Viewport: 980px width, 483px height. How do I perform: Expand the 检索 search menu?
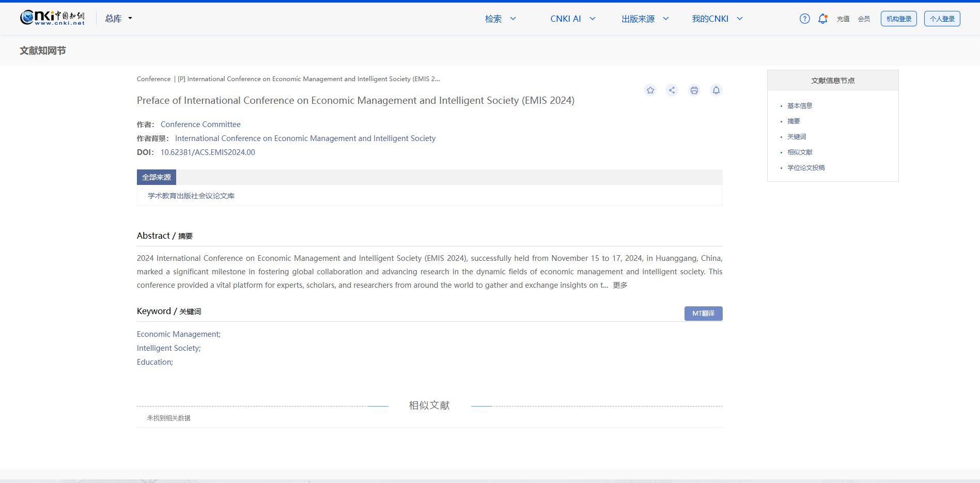pos(500,19)
